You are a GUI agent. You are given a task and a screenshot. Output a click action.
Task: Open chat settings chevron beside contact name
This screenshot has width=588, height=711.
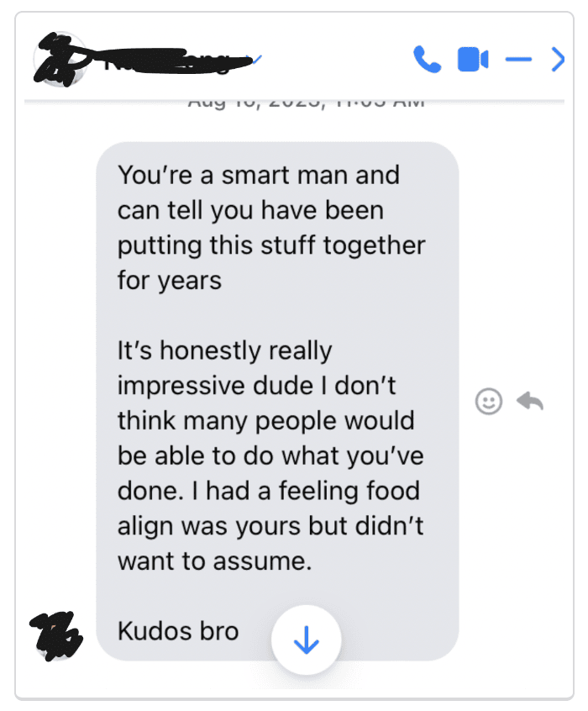pyautogui.click(x=256, y=59)
